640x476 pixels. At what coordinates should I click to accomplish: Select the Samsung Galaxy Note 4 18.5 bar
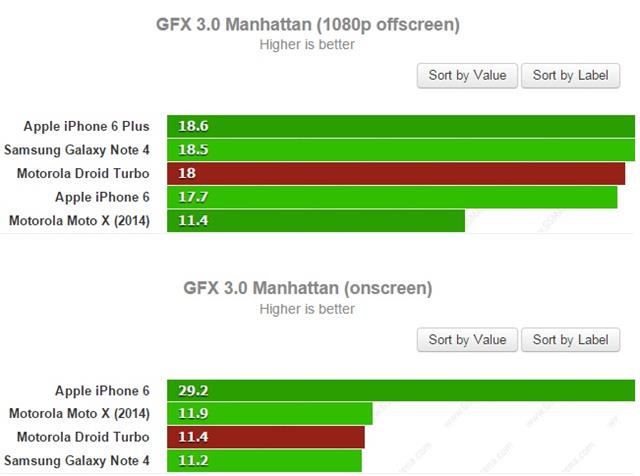point(400,150)
